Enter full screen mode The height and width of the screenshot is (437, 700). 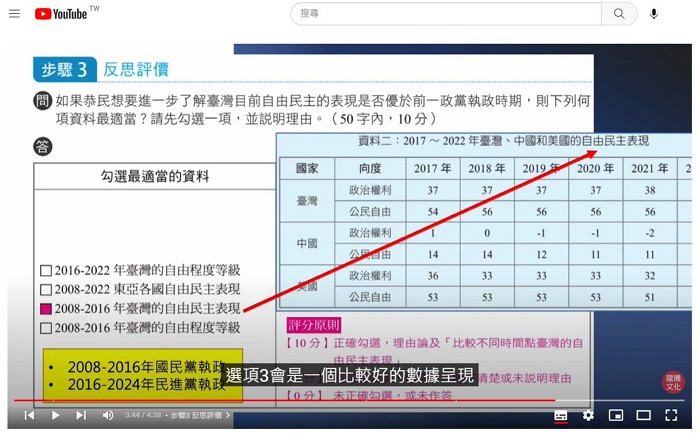[672, 415]
